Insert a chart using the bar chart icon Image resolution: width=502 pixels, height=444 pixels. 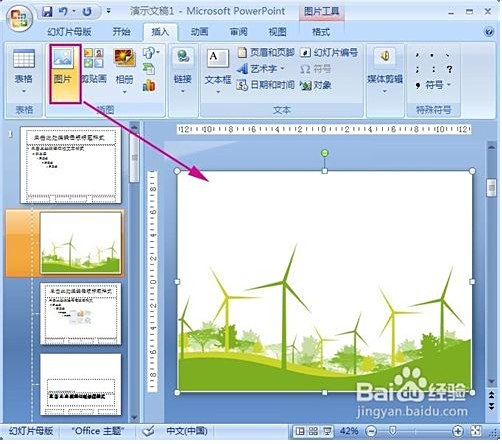pyautogui.click(x=149, y=85)
